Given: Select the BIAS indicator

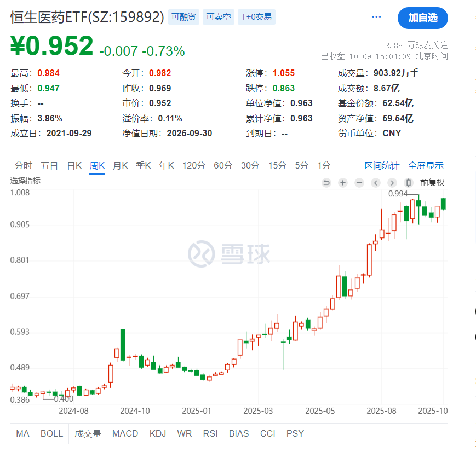Looking at the screenshot, I should (x=239, y=433).
